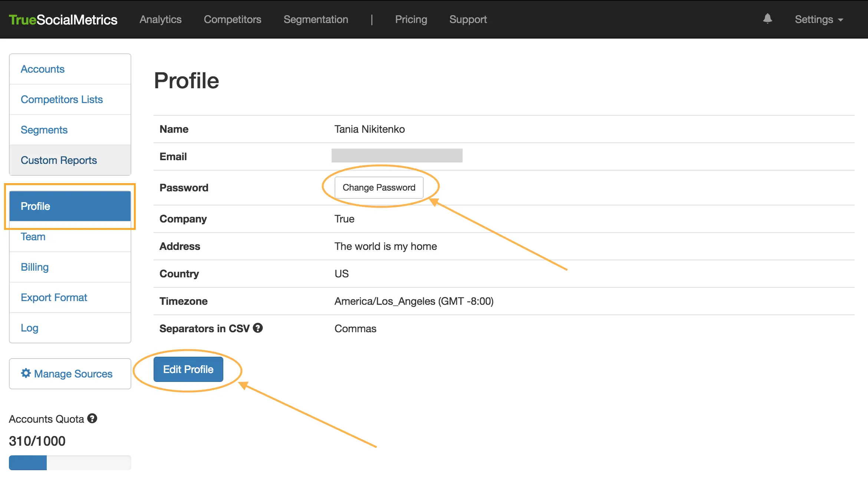Click the Accounts Quota help icon
The image size is (868, 485).
92,419
